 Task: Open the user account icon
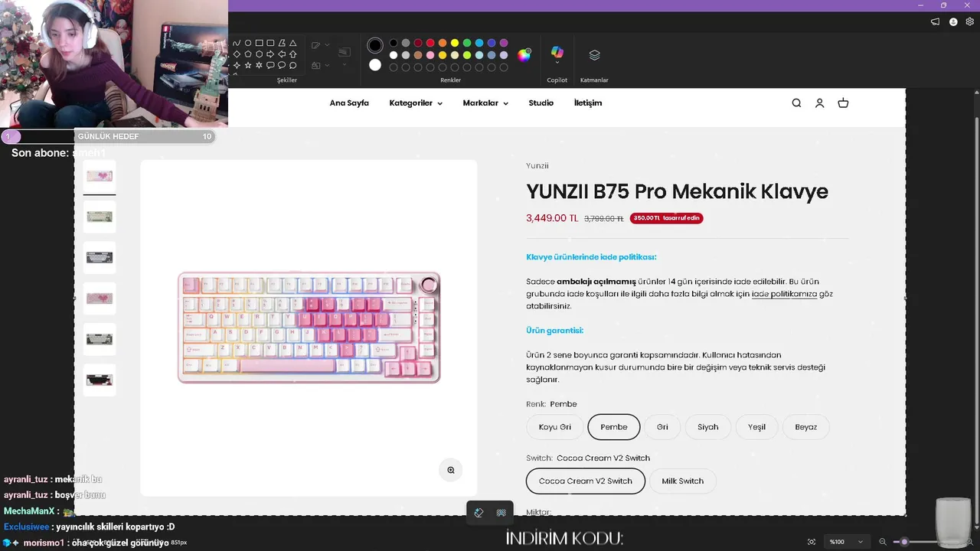[x=819, y=103]
